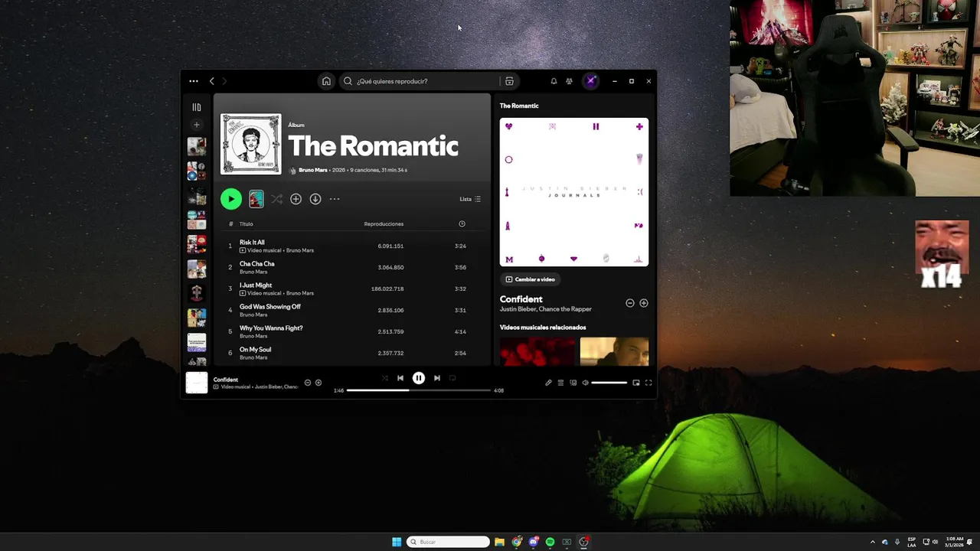Create a playlist with sidebar plus button

coord(197,125)
